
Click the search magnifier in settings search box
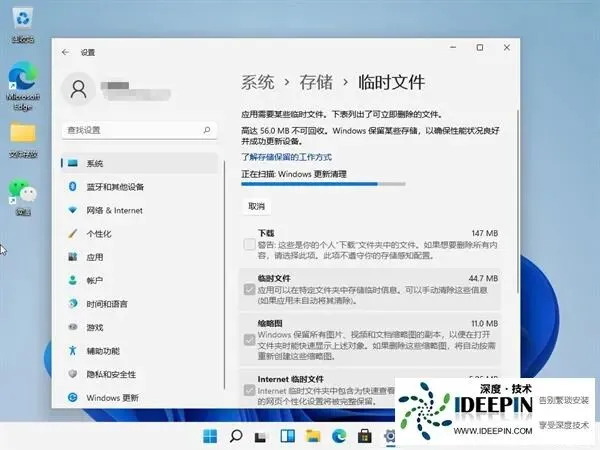[x=207, y=130]
